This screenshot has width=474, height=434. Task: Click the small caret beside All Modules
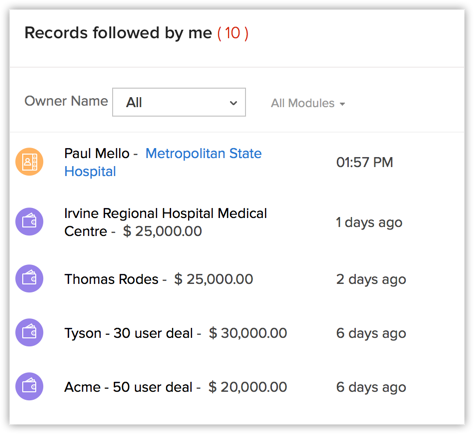(342, 104)
